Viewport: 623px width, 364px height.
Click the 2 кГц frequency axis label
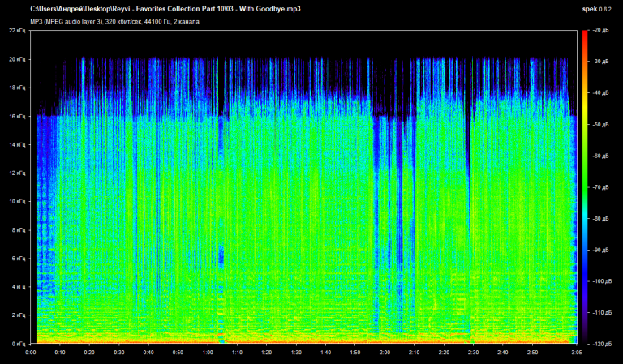click(x=19, y=315)
